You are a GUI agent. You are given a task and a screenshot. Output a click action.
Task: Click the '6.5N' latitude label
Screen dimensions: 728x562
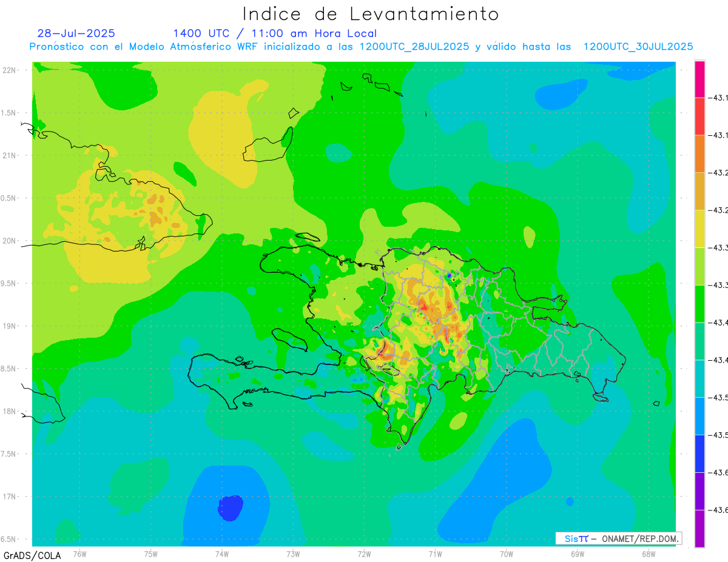9,539
